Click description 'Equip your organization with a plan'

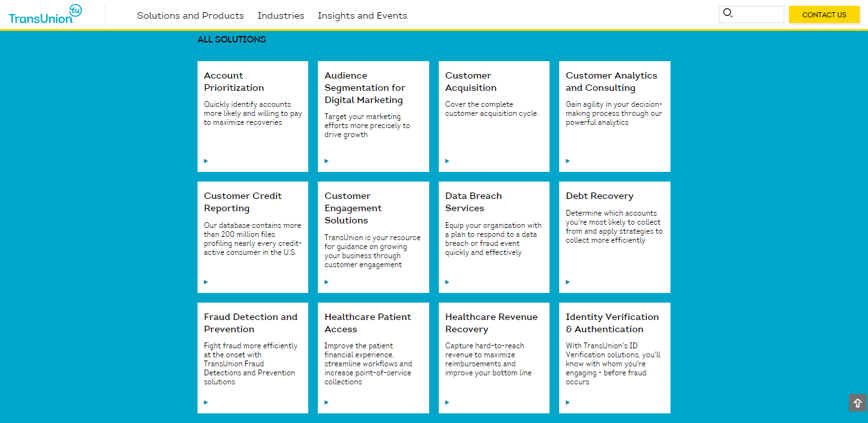pos(494,239)
